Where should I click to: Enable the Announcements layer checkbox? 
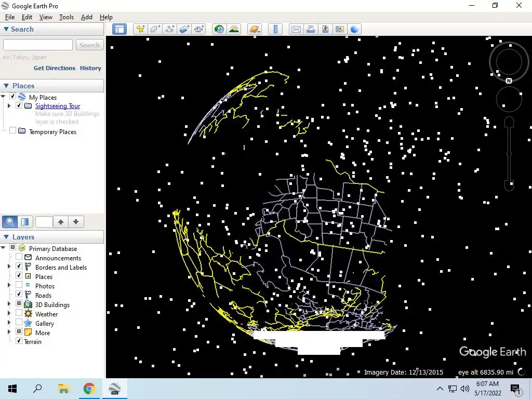click(19, 257)
